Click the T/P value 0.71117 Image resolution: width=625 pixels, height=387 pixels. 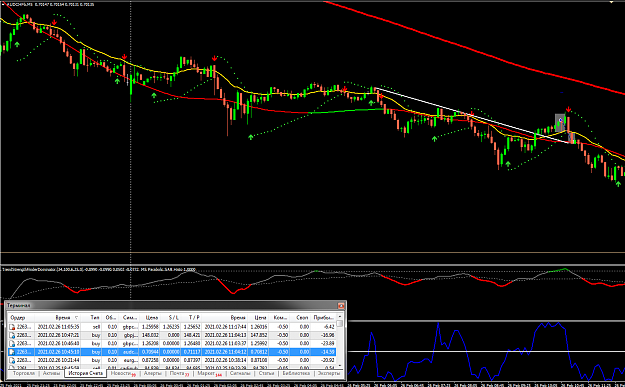pyautogui.click(x=193, y=352)
